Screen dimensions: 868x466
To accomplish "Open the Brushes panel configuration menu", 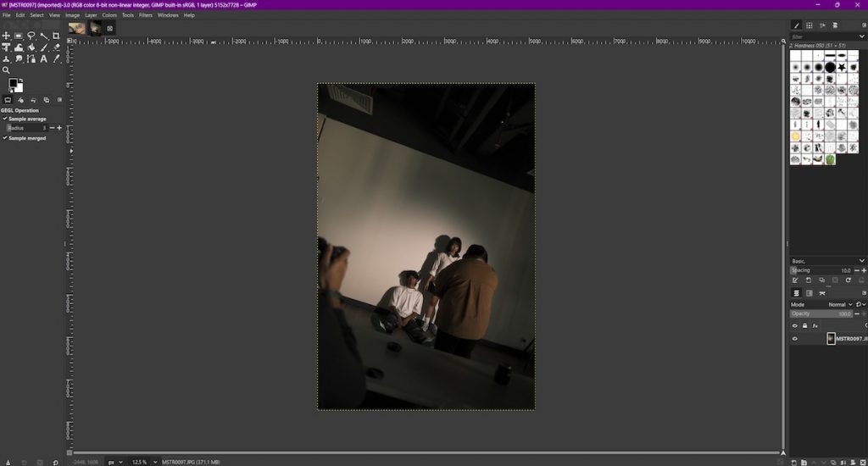I will tap(864, 25).
